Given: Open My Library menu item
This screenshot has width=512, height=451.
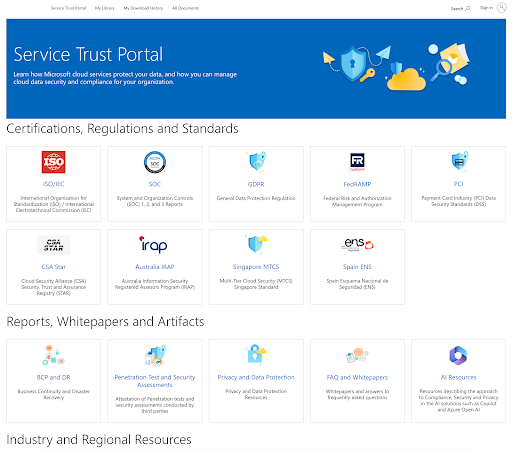Looking at the screenshot, I should tap(104, 8).
